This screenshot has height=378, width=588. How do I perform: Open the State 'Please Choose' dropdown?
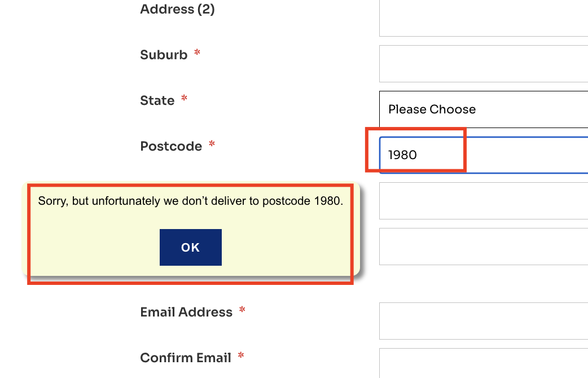(484, 109)
